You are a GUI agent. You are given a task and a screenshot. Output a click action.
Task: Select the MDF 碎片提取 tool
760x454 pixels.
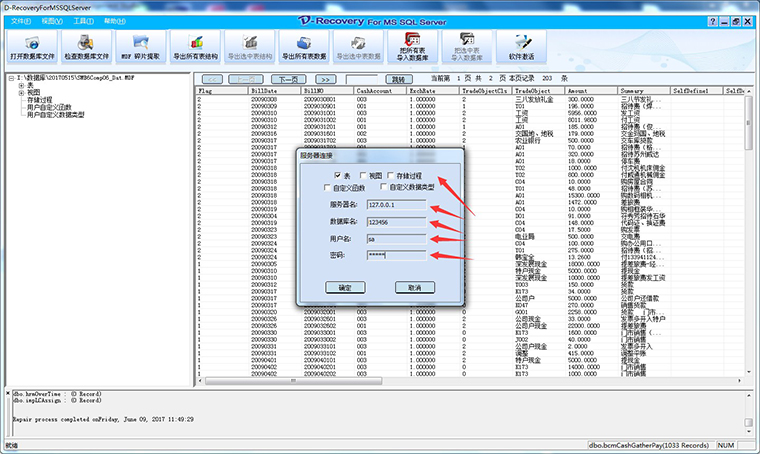(x=141, y=47)
